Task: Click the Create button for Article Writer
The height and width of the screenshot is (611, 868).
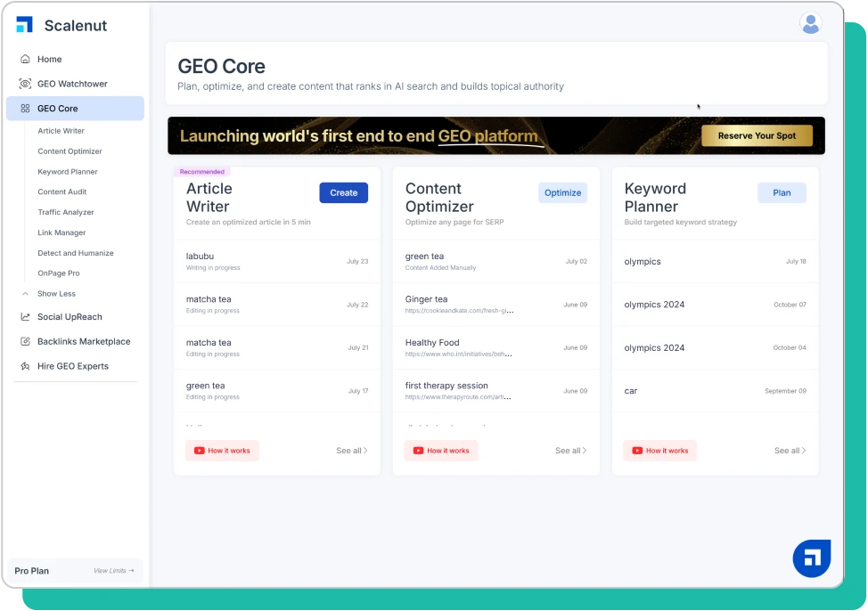Action: coord(344,192)
